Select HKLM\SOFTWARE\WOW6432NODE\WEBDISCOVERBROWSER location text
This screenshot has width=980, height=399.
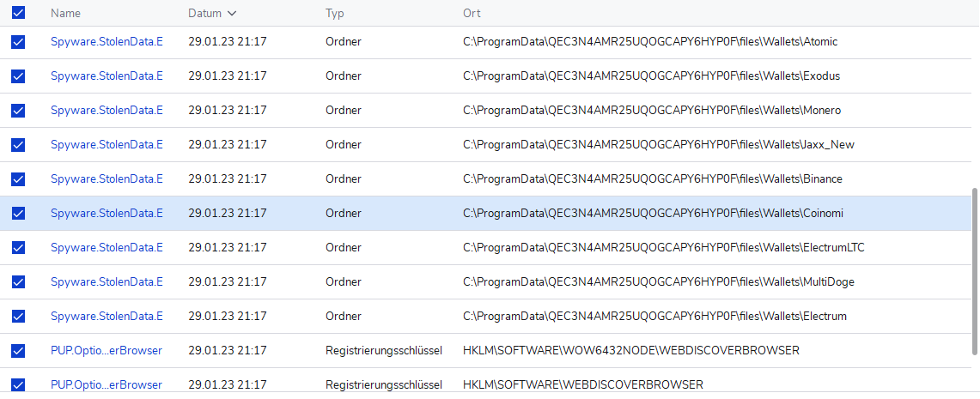coord(631,351)
